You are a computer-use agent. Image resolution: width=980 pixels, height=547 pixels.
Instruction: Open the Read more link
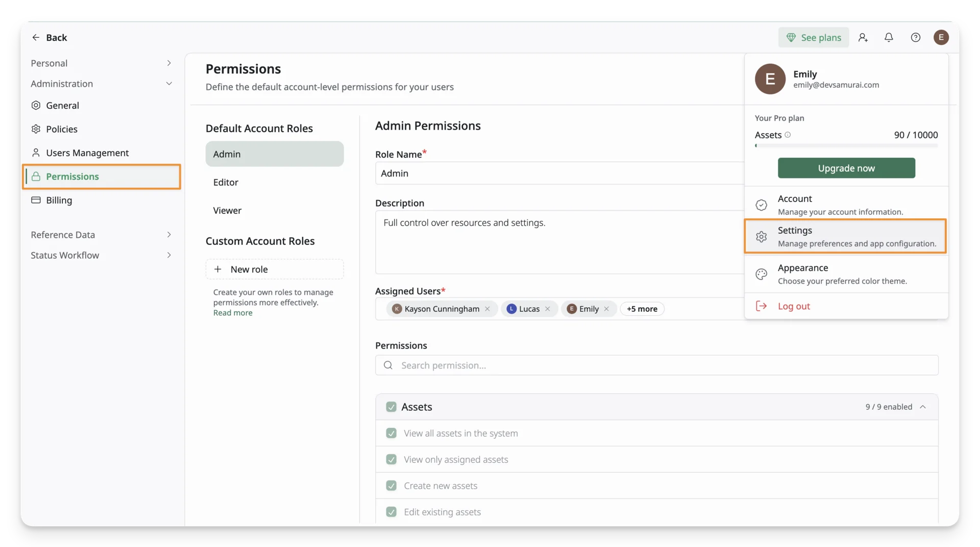(x=233, y=313)
